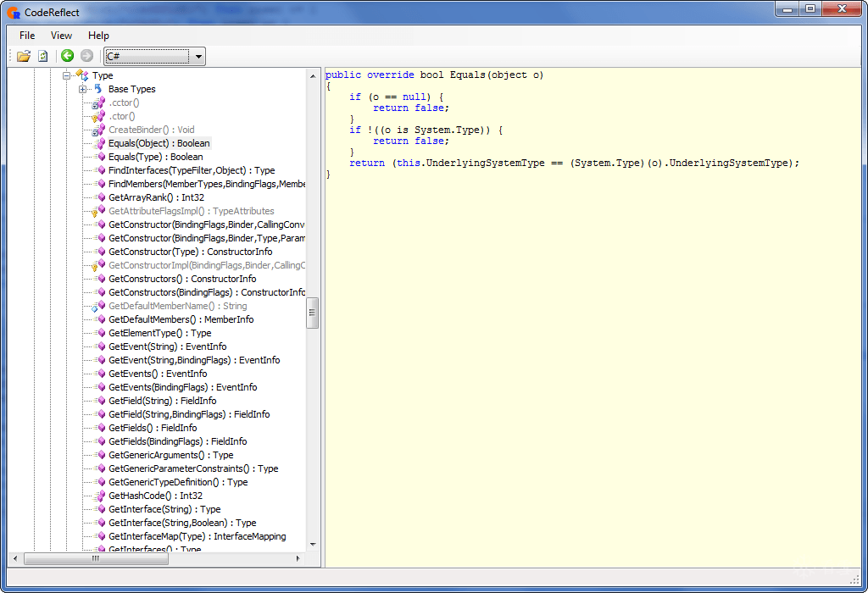This screenshot has height=593, width=868.
Task: Click the .cctor() static constructor icon
Action: [x=98, y=103]
